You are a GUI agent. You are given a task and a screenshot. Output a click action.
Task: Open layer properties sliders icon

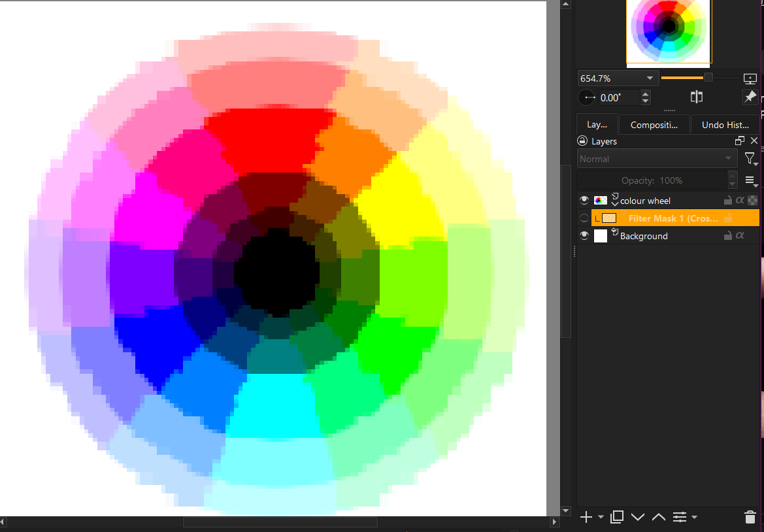680,518
